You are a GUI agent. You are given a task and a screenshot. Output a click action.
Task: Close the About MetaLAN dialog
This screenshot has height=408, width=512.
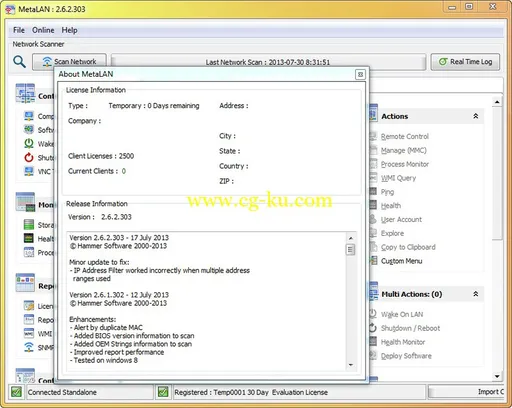360,74
